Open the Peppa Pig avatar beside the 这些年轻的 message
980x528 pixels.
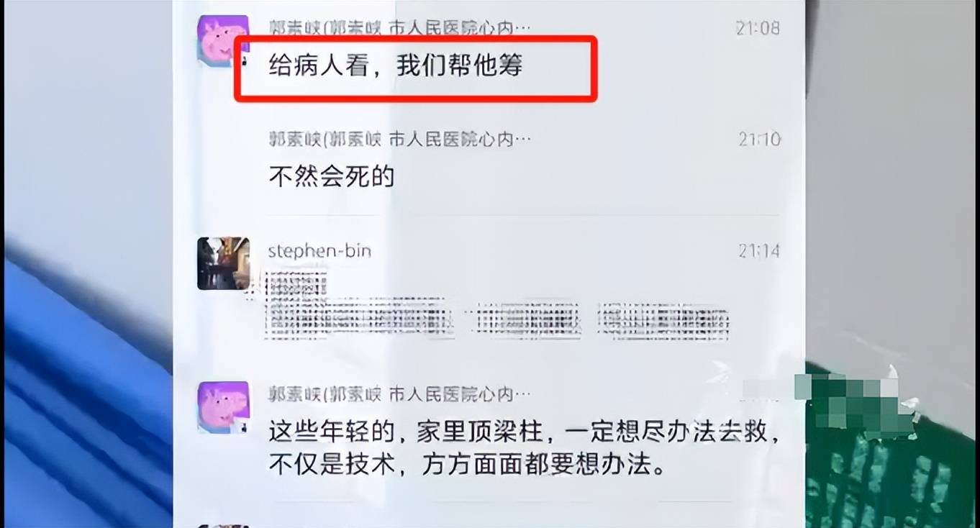(x=223, y=407)
